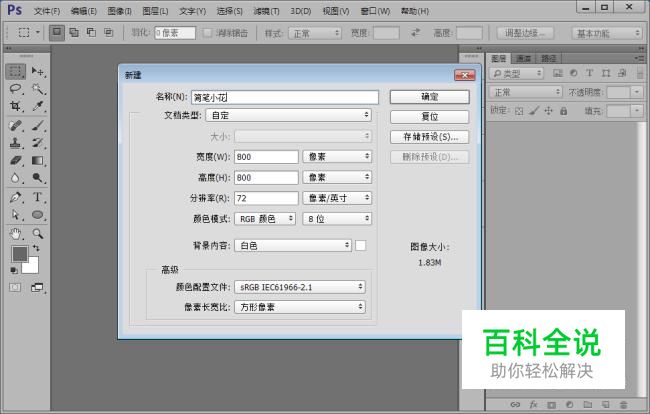This screenshot has width=650, height=414.
Task: Change screen mode from the toolbox
Action: click(x=38, y=287)
